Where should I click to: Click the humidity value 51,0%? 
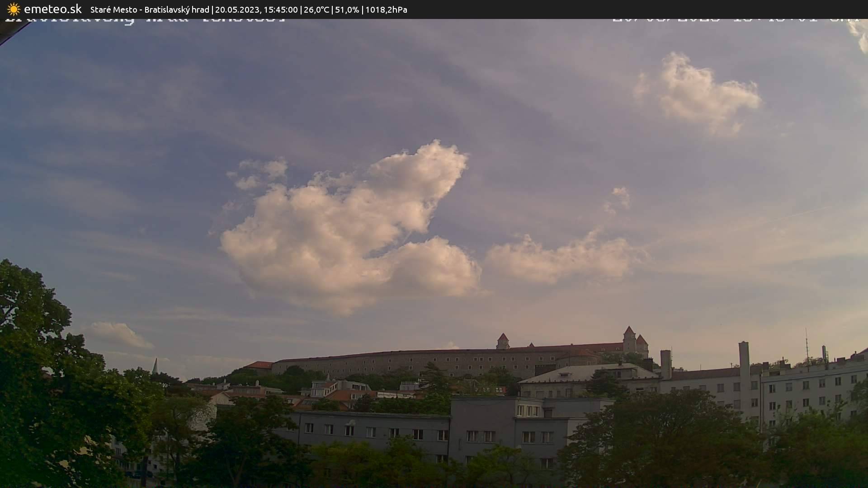pyautogui.click(x=346, y=9)
